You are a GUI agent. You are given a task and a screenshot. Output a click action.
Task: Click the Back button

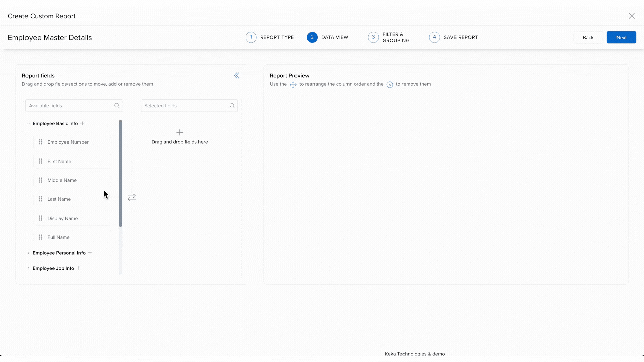pyautogui.click(x=588, y=38)
